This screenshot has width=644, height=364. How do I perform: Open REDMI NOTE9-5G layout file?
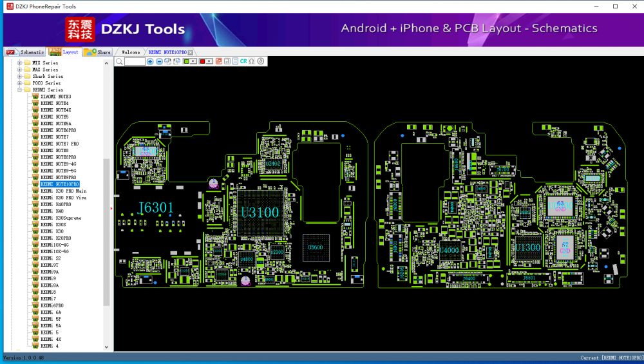point(59,171)
